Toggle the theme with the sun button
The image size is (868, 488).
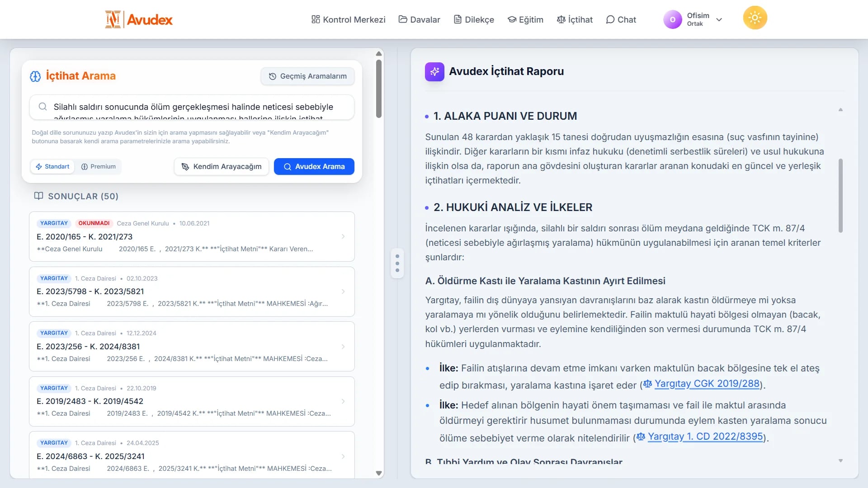click(754, 17)
